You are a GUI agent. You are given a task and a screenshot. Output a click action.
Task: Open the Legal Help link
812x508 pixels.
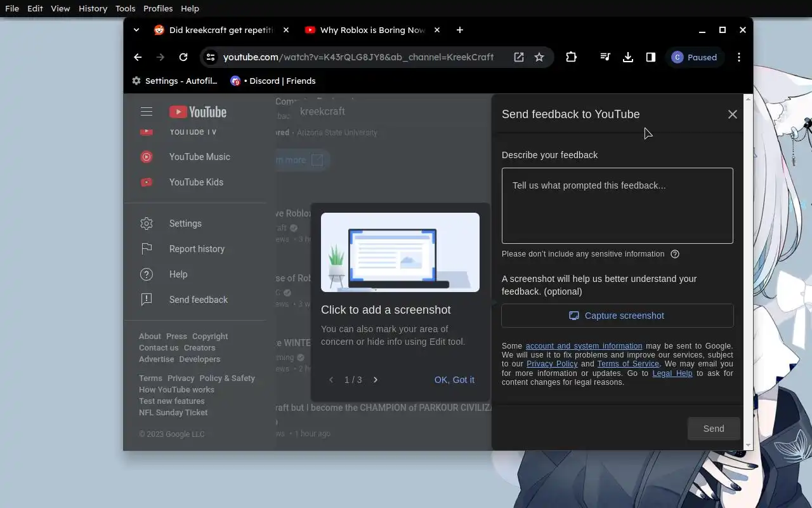pos(672,373)
